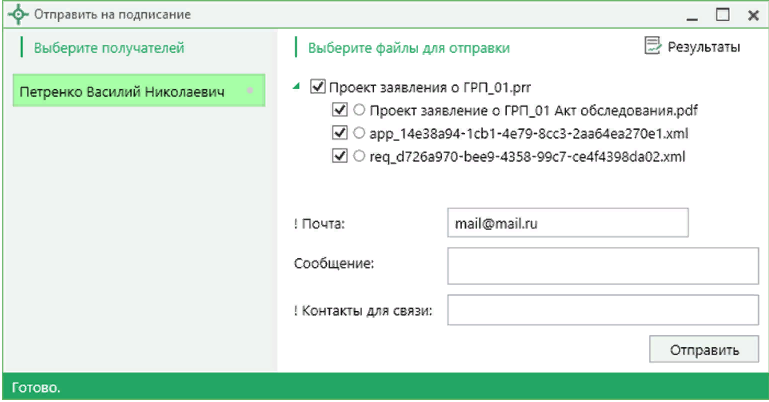The width and height of the screenshot is (769, 402).
Task: Collapse the Проект заявления о ГРП_01.prr tree node
Action: (x=297, y=87)
